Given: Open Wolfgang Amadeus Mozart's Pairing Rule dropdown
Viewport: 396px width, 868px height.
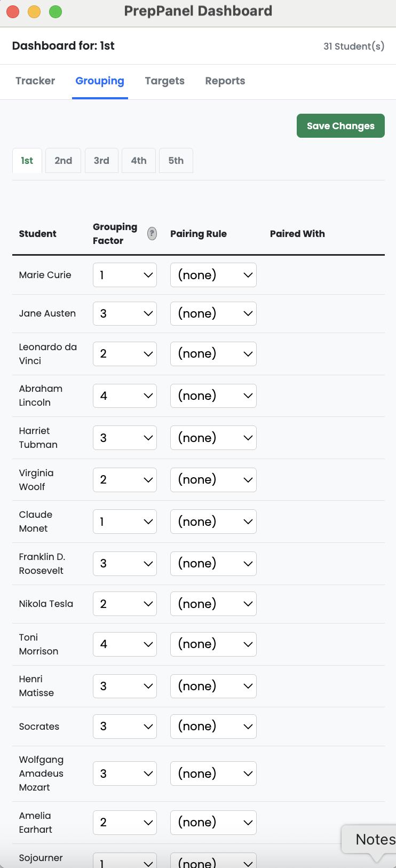Looking at the screenshot, I should 213,773.
